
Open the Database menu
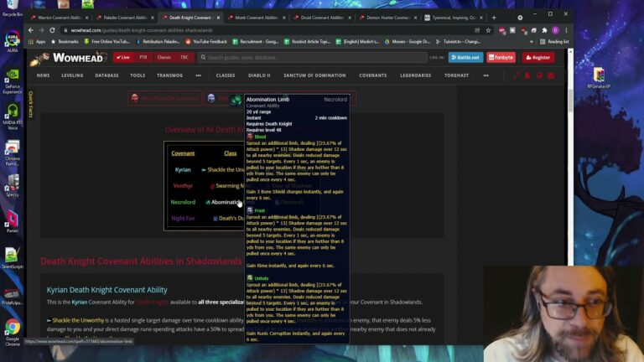(x=106, y=75)
